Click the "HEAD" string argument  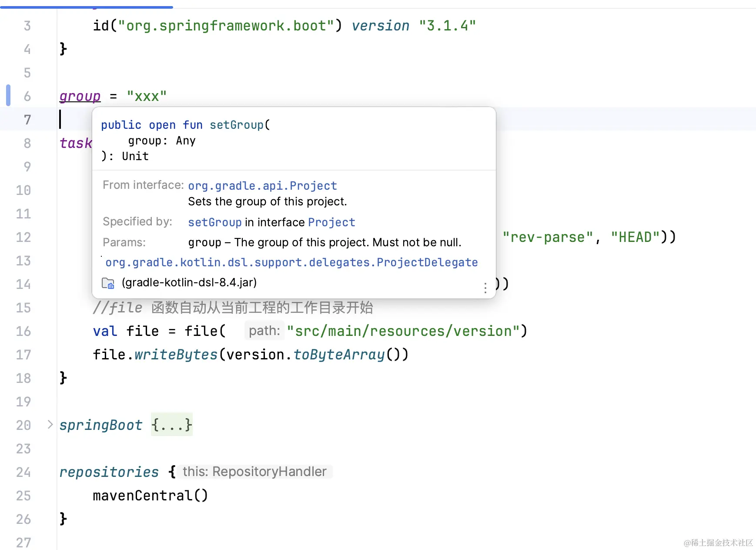[636, 237]
